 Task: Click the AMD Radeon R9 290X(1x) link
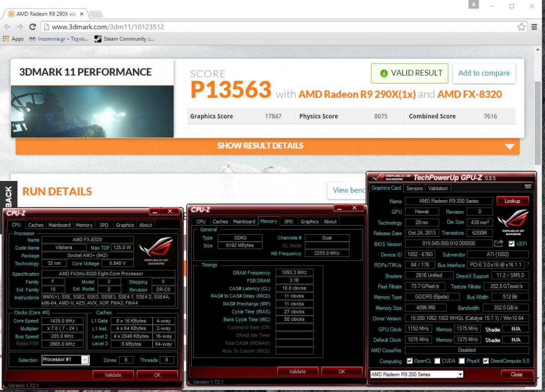(x=357, y=94)
